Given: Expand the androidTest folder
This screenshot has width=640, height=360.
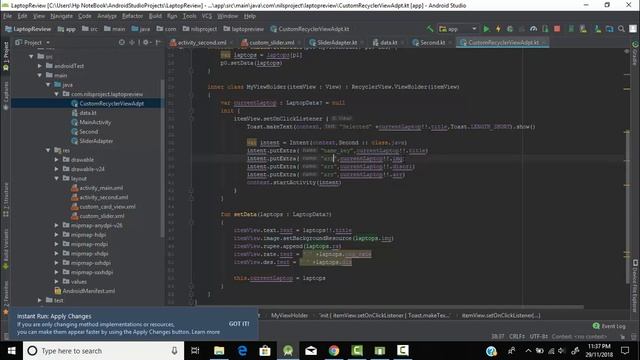Looking at the screenshot, I should pos(40,66).
